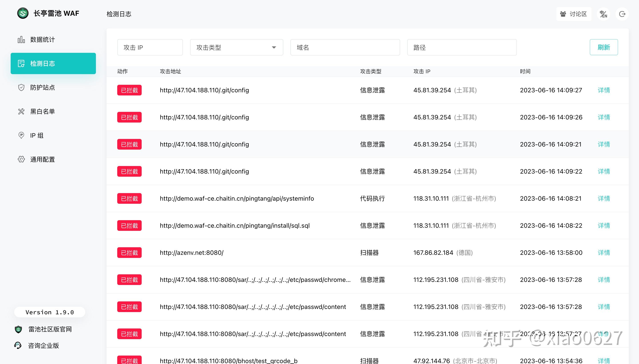Image resolution: width=639 pixels, height=364 pixels.
Task: Click 扫描器 type in the azenv.net row
Action: click(x=369, y=253)
